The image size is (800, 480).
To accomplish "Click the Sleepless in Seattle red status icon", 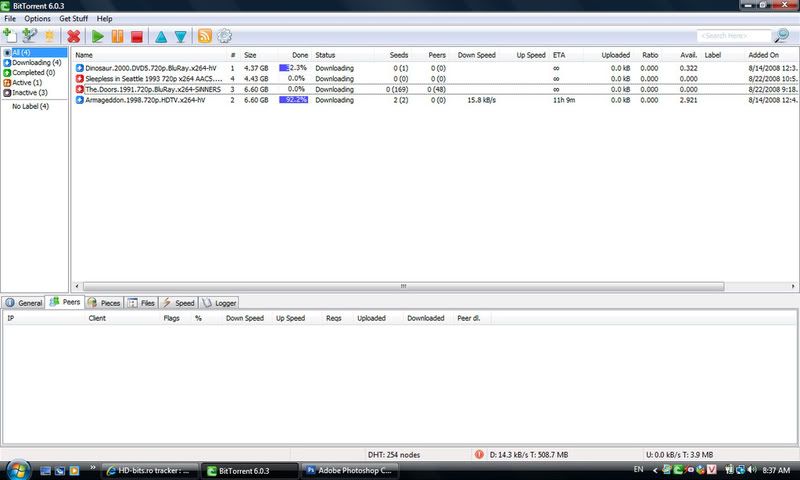I will pyautogui.click(x=80, y=79).
